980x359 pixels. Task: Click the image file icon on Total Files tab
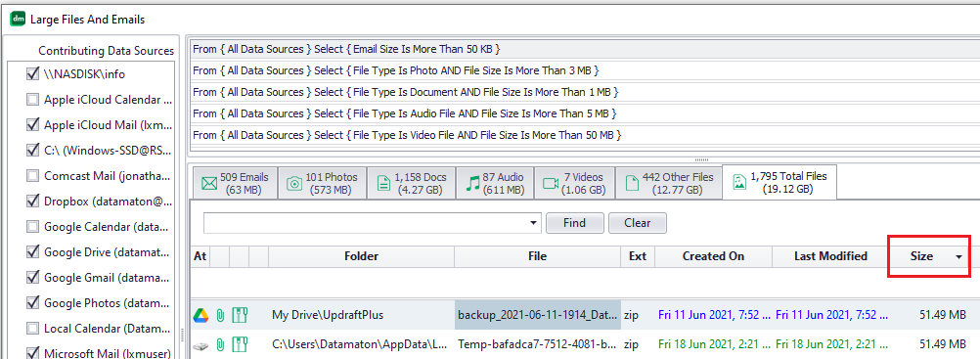coord(739,182)
